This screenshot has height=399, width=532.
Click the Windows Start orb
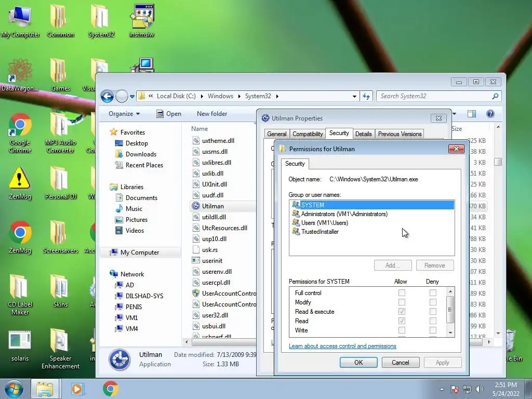click(x=14, y=389)
